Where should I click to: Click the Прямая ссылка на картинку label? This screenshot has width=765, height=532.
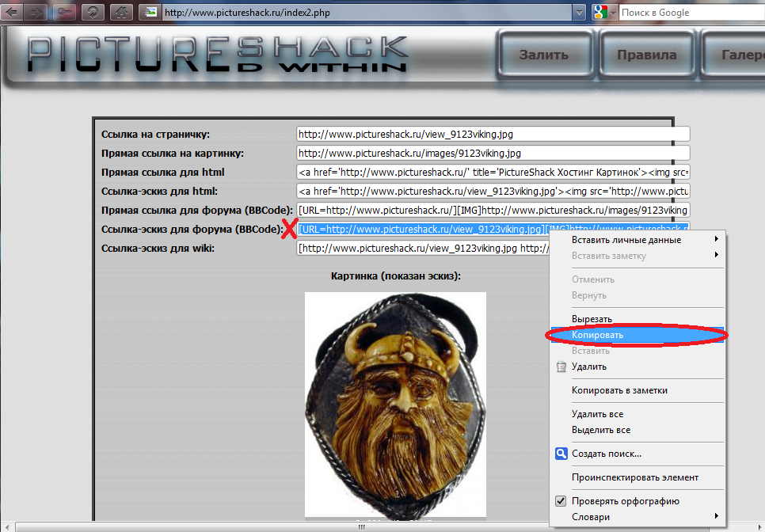[172, 153]
